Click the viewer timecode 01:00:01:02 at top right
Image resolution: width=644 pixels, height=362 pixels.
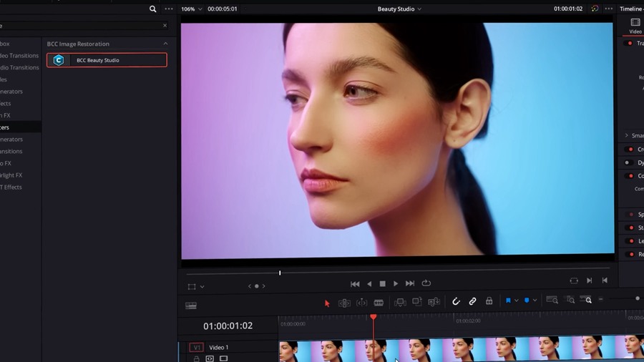coord(568,9)
